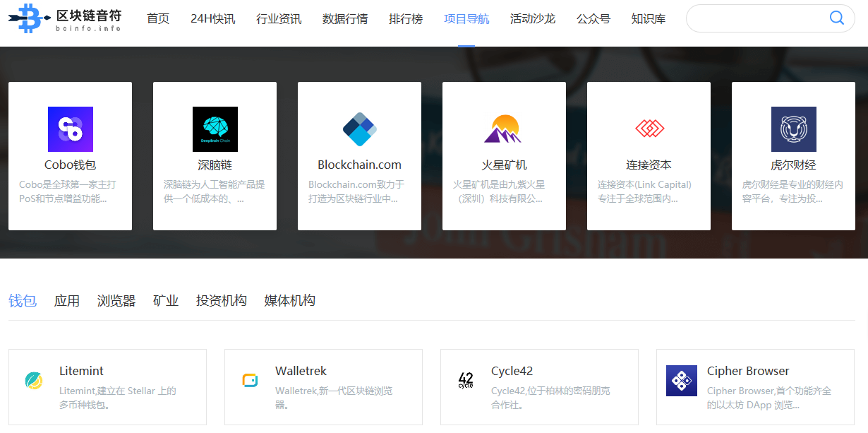Open 数据行情 menu item
868x433 pixels.
(x=345, y=19)
